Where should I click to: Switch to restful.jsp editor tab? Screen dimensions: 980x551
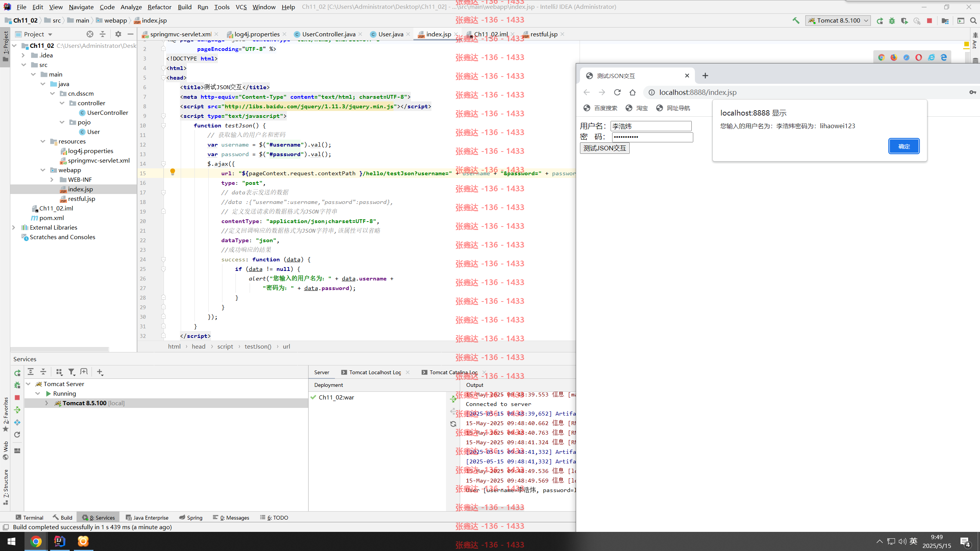(x=544, y=34)
